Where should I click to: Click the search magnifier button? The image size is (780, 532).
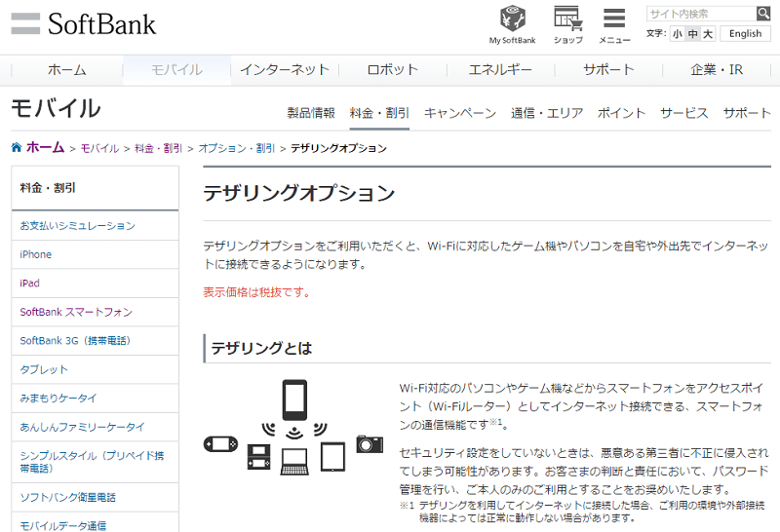coord(763,14)
